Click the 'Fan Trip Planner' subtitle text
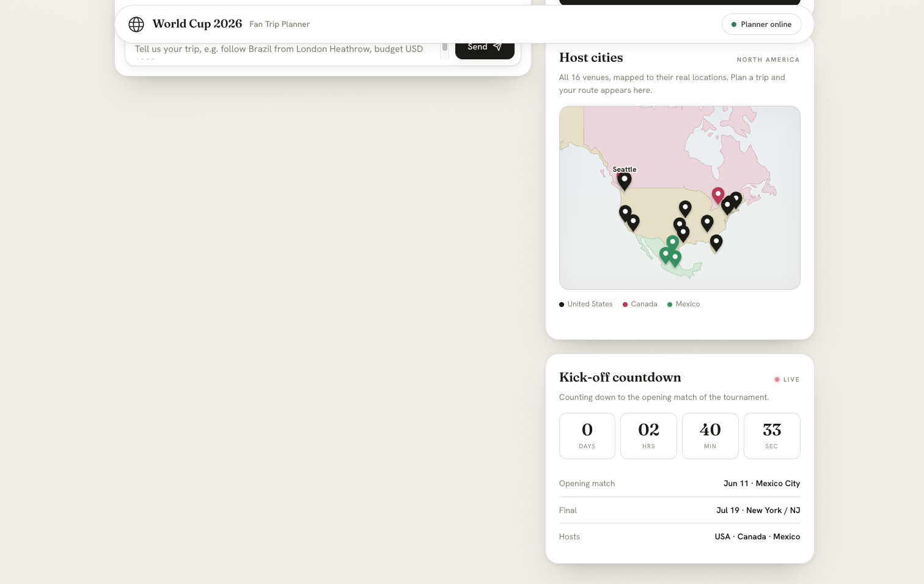 tap(279, 24)
